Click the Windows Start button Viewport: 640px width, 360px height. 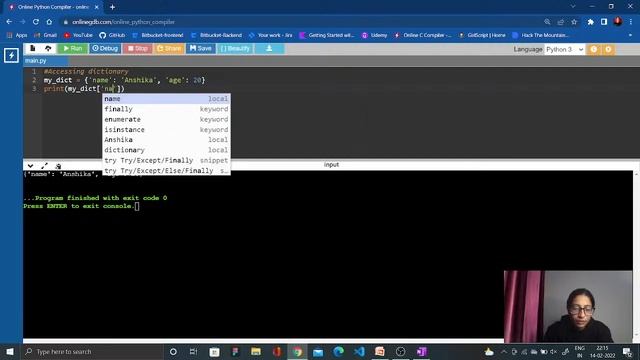coord(10,351)
